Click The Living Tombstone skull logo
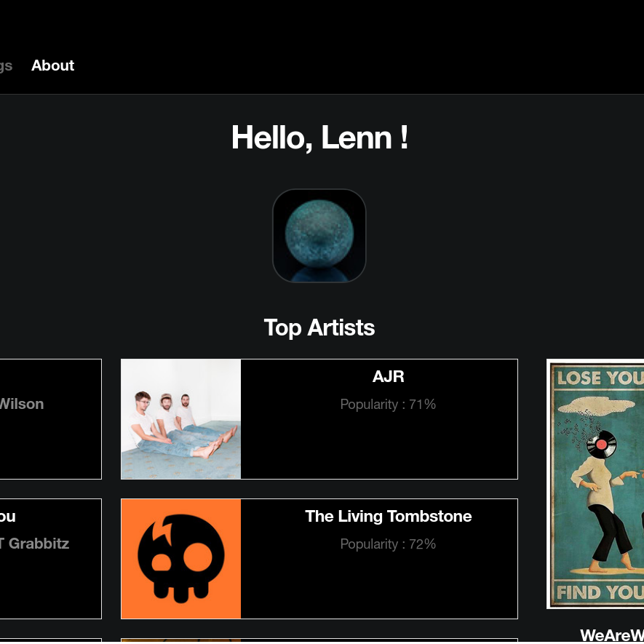Screen dimensions: 644x644 (180, 559)
